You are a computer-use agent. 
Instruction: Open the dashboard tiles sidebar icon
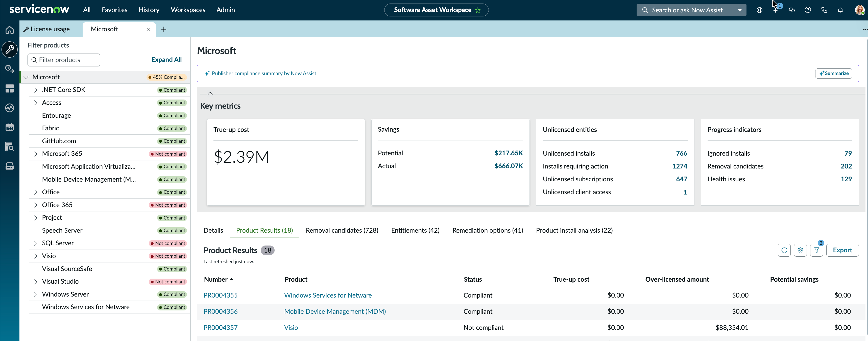tap(9, 89)
